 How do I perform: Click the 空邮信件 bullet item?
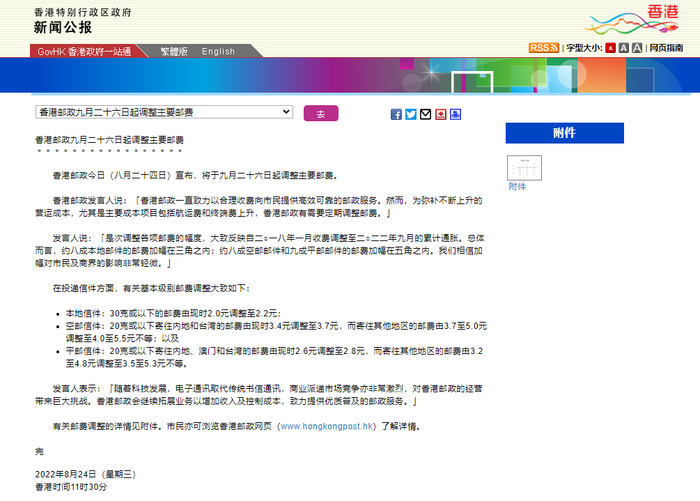[276, 332]
